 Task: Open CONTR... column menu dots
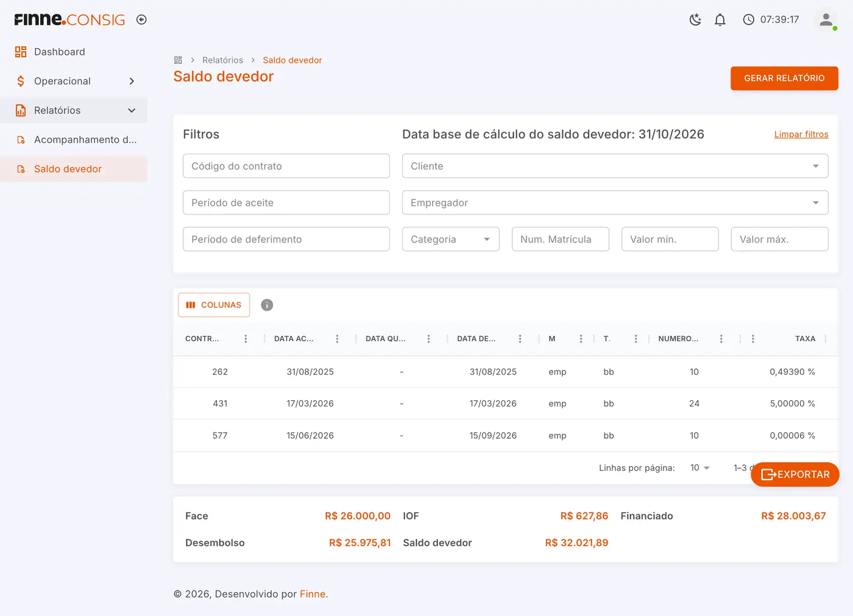pyautogui.click(x=246, y=339)
